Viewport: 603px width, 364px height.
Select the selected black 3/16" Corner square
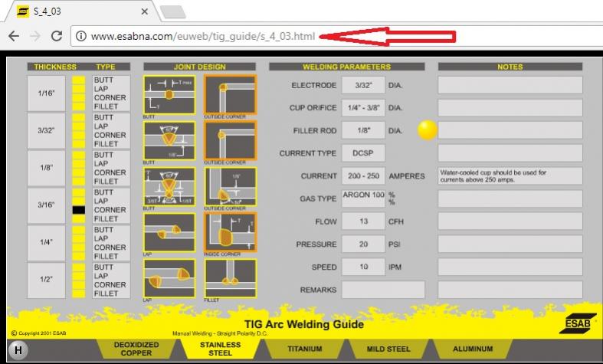(78, 210)
